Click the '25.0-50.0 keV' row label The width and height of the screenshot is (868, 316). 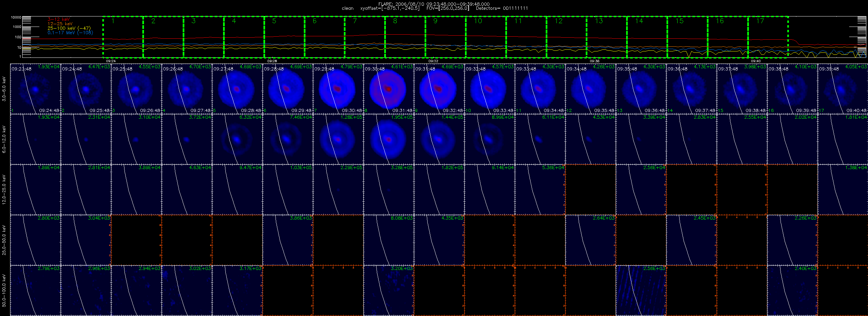point(4,240)
